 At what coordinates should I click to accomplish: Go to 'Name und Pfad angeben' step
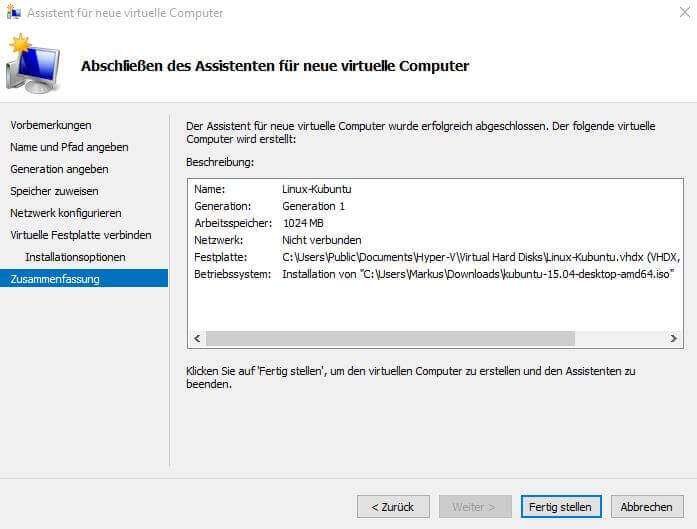click(69, 147)
